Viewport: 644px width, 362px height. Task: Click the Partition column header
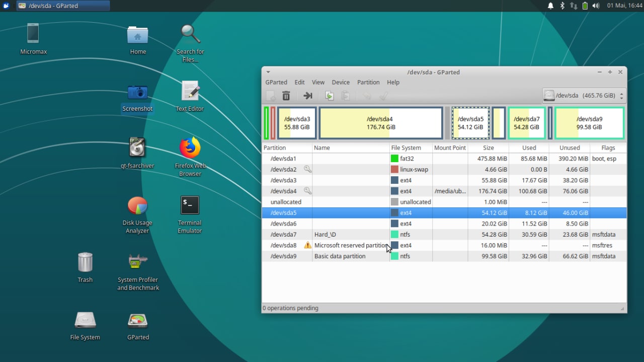click(x=287, y=148)
